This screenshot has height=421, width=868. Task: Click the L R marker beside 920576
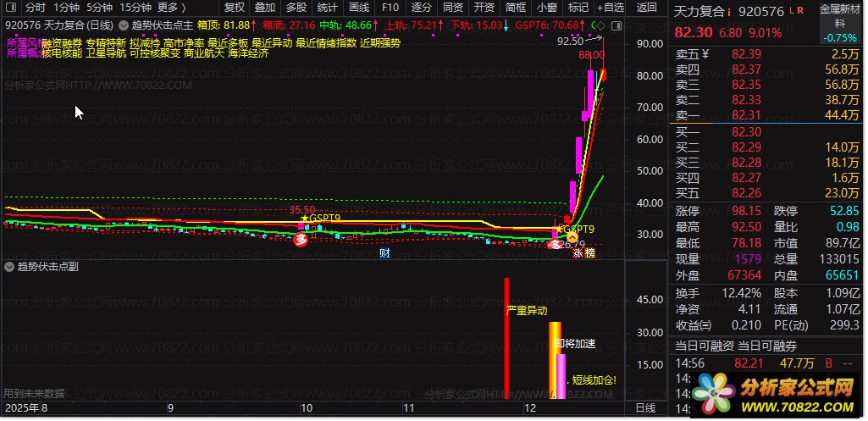coord(797,10)
